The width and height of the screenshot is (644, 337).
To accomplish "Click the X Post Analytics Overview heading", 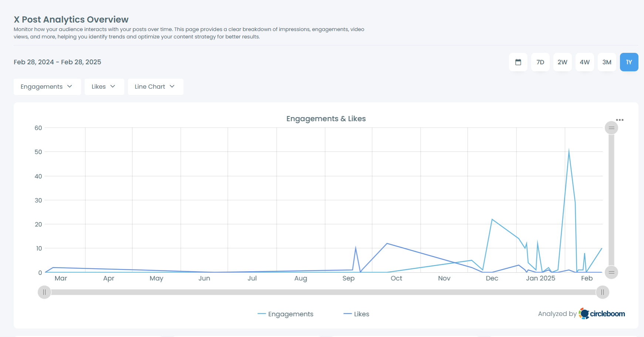I will [x=71, y=19].
